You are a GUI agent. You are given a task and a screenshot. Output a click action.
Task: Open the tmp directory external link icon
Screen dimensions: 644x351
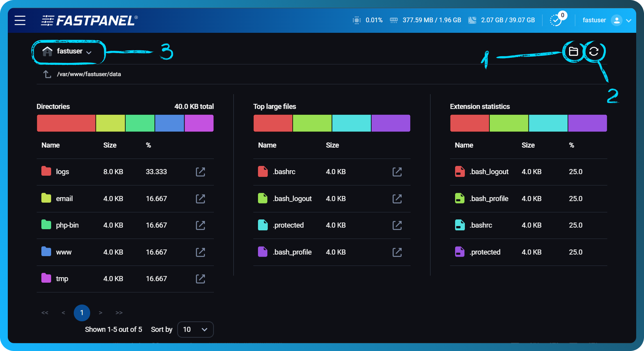click(200, 279)
